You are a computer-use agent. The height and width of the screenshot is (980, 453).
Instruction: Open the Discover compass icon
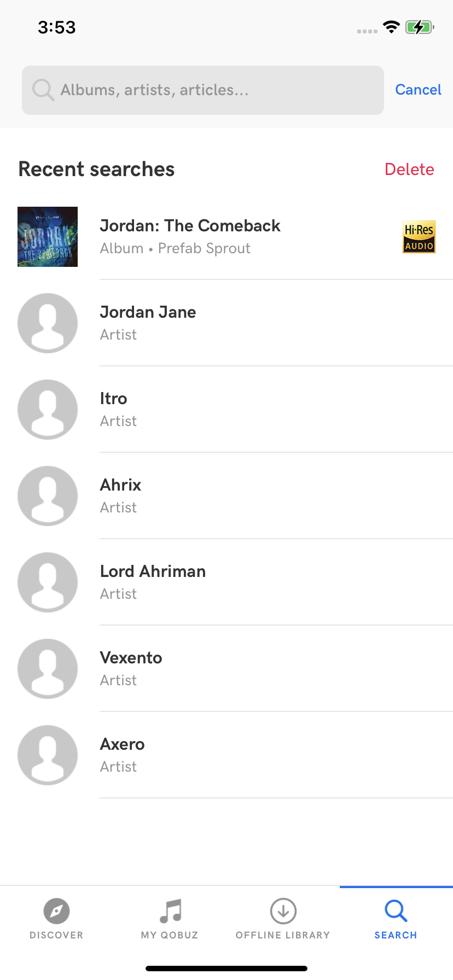56,911
